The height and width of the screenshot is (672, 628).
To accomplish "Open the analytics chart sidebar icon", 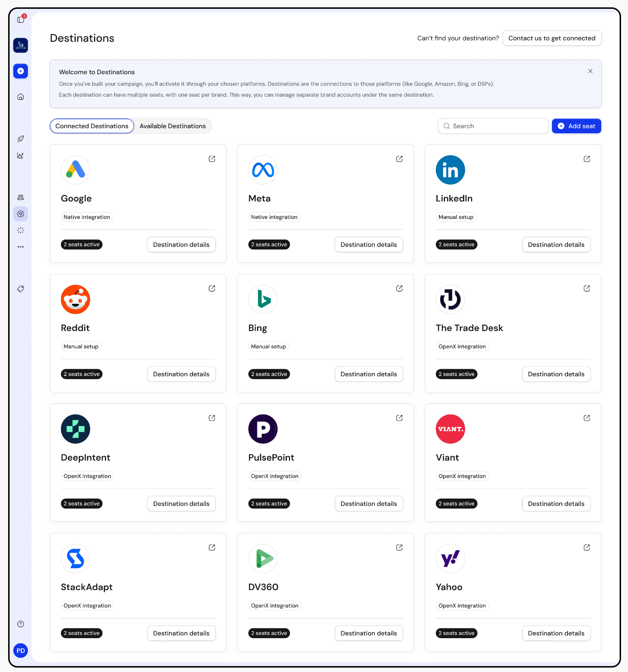I will pos(21,155).
